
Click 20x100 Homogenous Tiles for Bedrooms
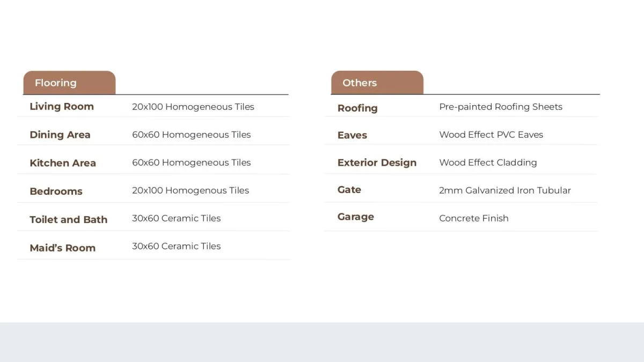coord(191,190)
